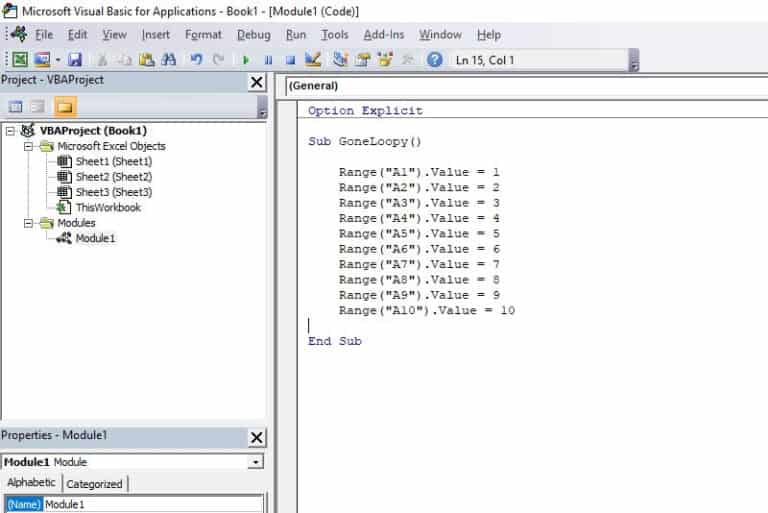Click the Break pause icon
The height and width of the screenshot is (513, 768).
[268, 60]
